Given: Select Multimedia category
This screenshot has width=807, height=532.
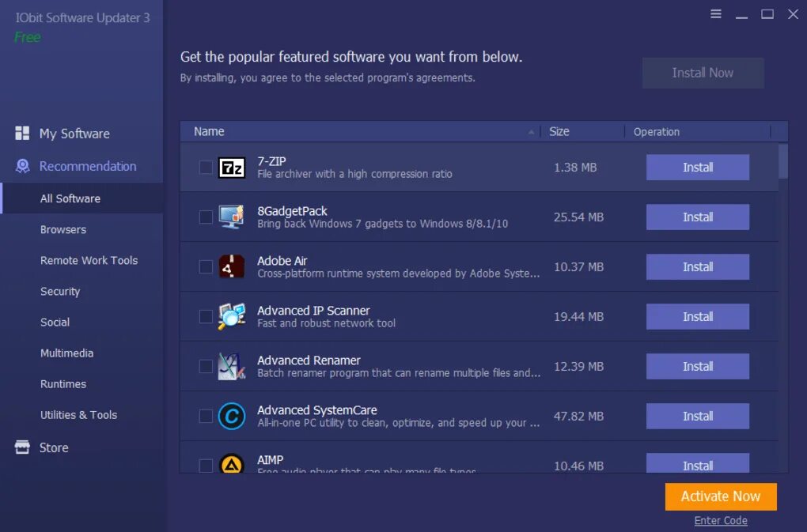Looking at the screenshot, I should pos(67,353).
